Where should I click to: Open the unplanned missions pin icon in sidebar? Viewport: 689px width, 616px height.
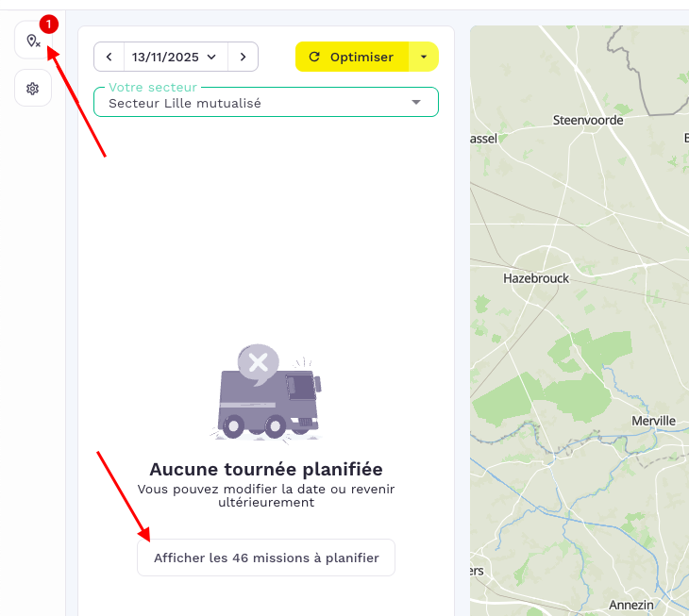coord(32,42)
